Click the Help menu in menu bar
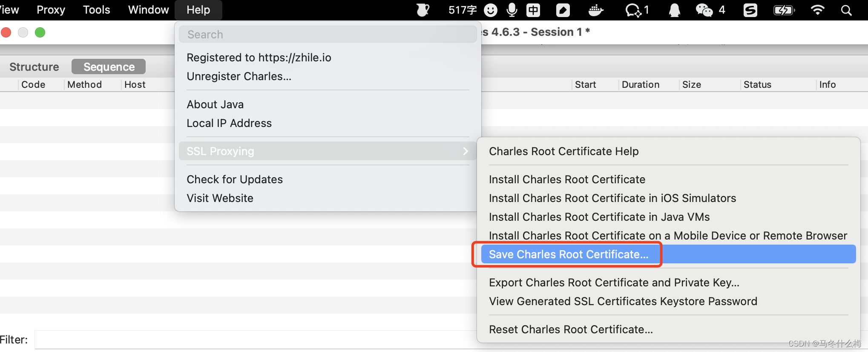The width and height of the screenshot is (868, 352). click(198, 10)
